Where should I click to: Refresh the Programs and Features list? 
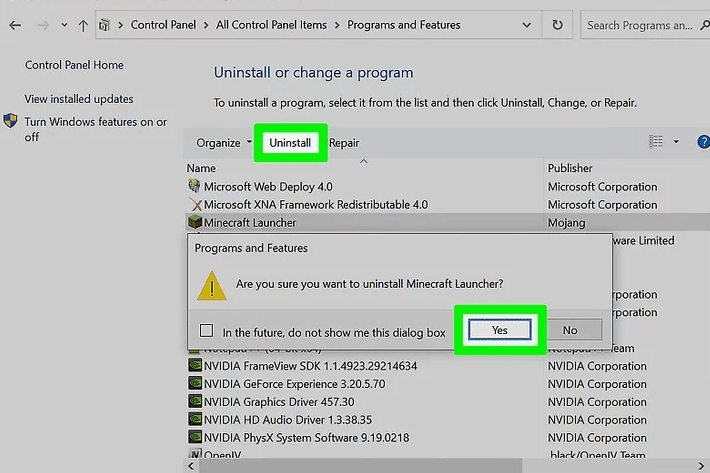coord(557,25)
